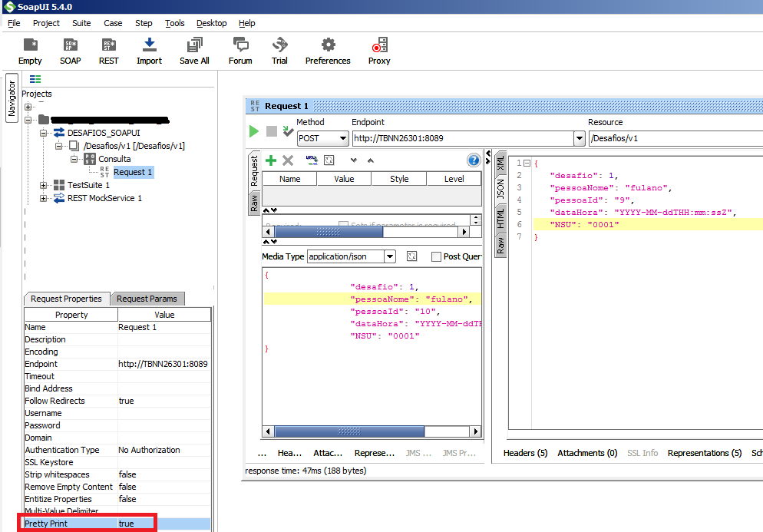Toggle the Post QueryString checkbox
The image size is (763, 532).
point(436,256)
